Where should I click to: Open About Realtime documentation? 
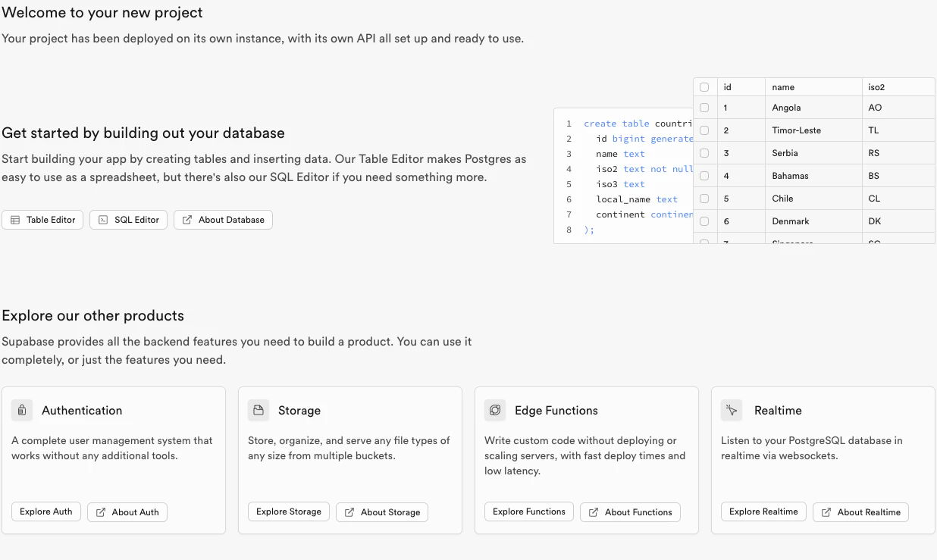pos(860,512)
